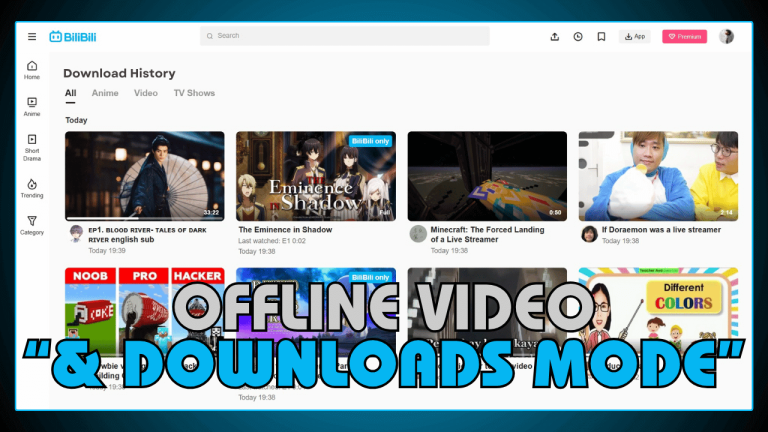
Task: Open the Anime sidebar section
Action: pyautogui.click(x=32, y=106)
